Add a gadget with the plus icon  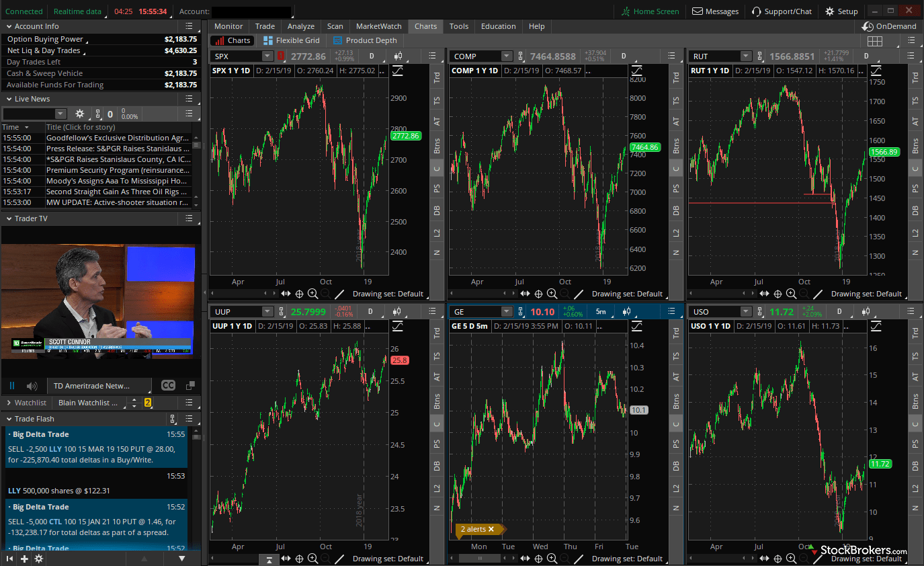pyautogui.click(x=24, y=559)
